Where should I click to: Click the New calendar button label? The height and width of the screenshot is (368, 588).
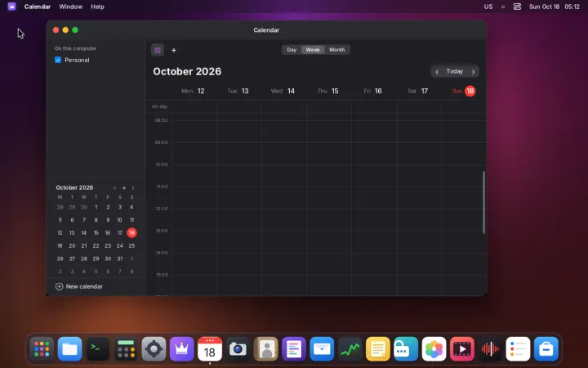pyautogui.click(x=84, y=286)
